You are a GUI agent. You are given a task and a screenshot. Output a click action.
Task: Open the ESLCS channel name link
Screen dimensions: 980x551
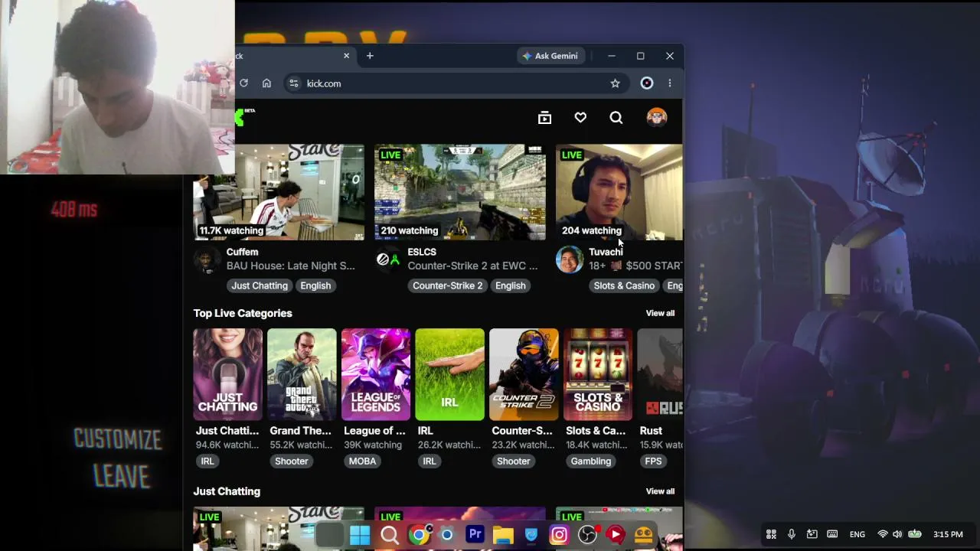422,252
